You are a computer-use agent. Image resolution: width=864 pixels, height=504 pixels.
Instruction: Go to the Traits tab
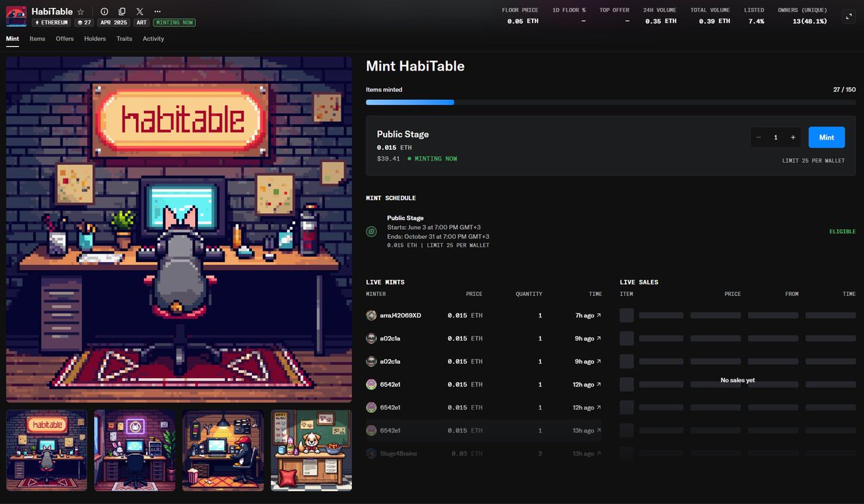point(125,39)
